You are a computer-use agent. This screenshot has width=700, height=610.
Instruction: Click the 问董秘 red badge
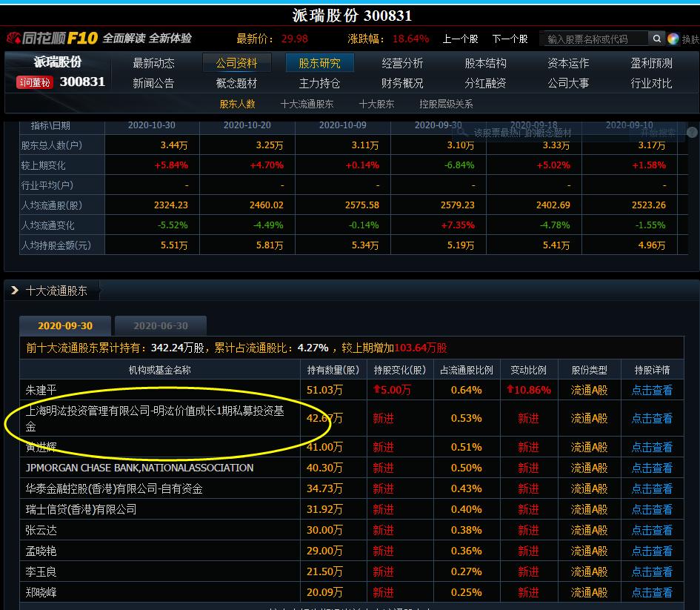coord(35,82)
